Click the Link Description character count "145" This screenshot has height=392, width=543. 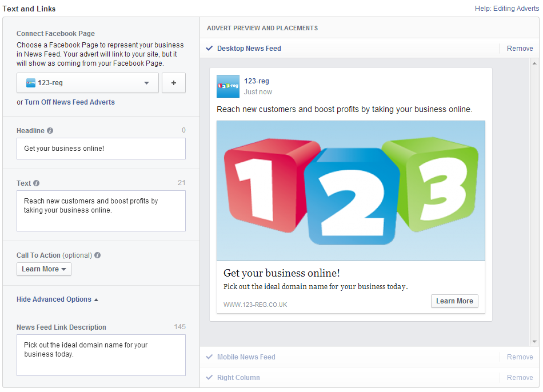coord(179,327)
